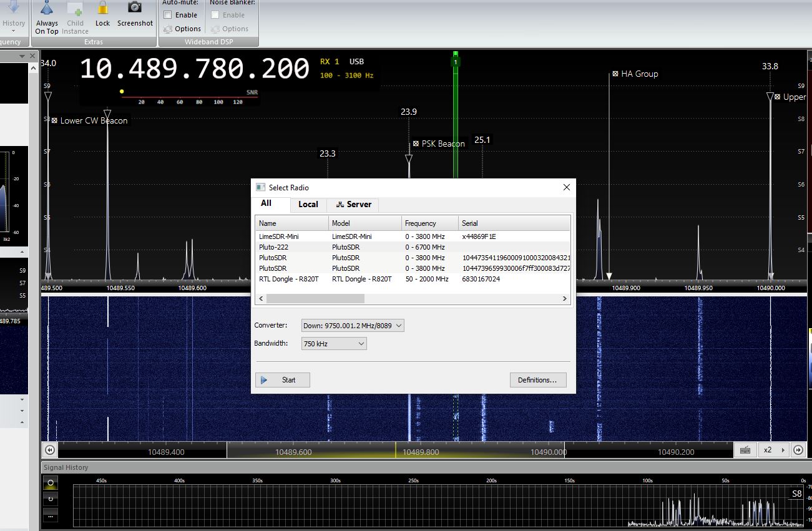Open the Definitions... button
The height and width of the screenshot is (531, 812).
tap(537, 380)
